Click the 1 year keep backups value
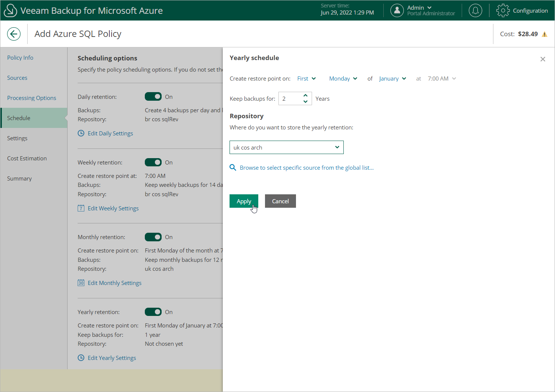Screen dimensions: 555x392 click(153, 335)
